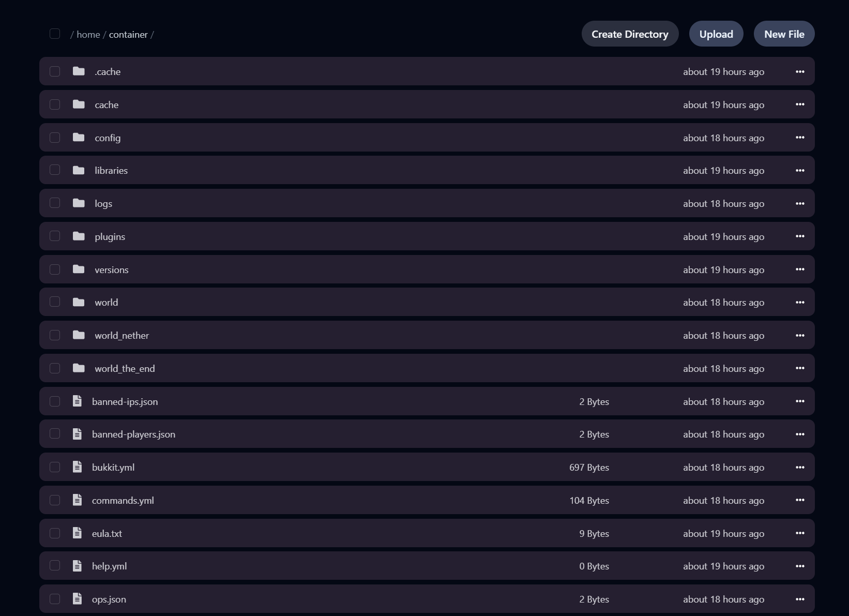Select the checkbox for the .cache folder

(54, 71)
